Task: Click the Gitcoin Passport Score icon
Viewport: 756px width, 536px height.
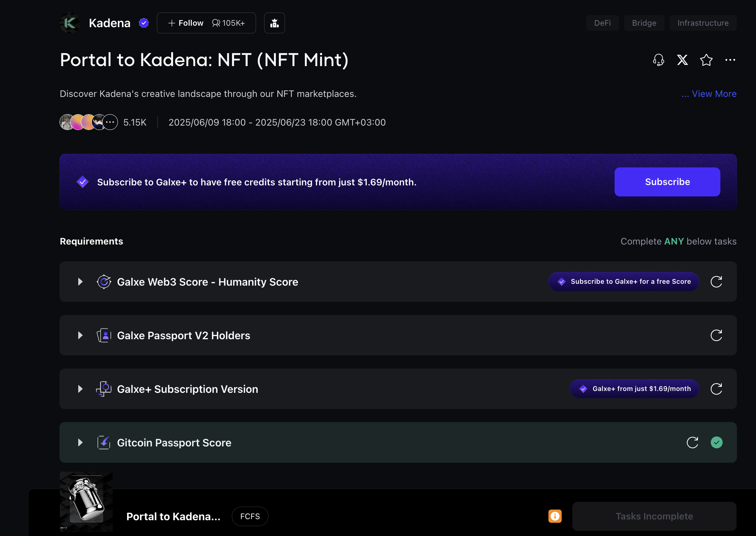Action: click(104, 442)
